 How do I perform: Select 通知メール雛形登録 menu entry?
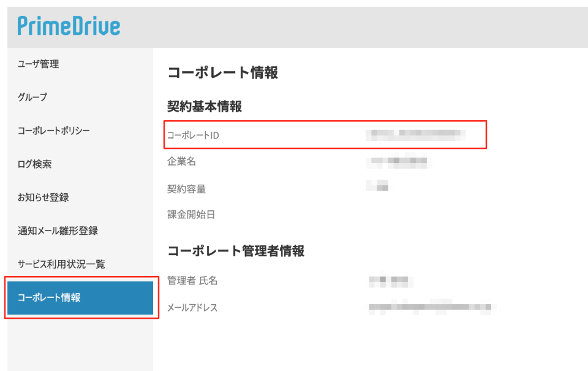pos(58,231)
